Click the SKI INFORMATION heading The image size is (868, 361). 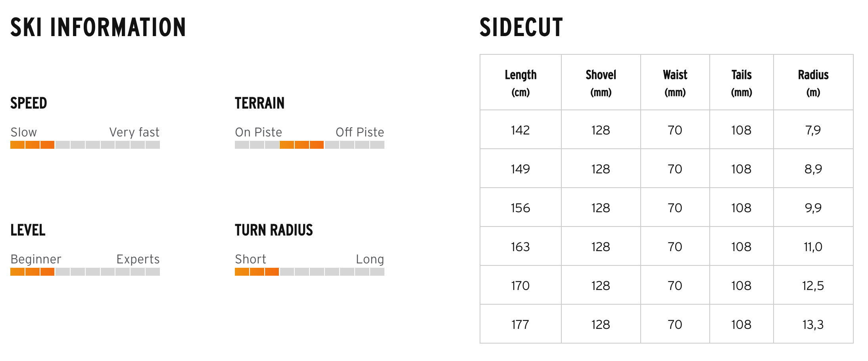tap(98, 27)
